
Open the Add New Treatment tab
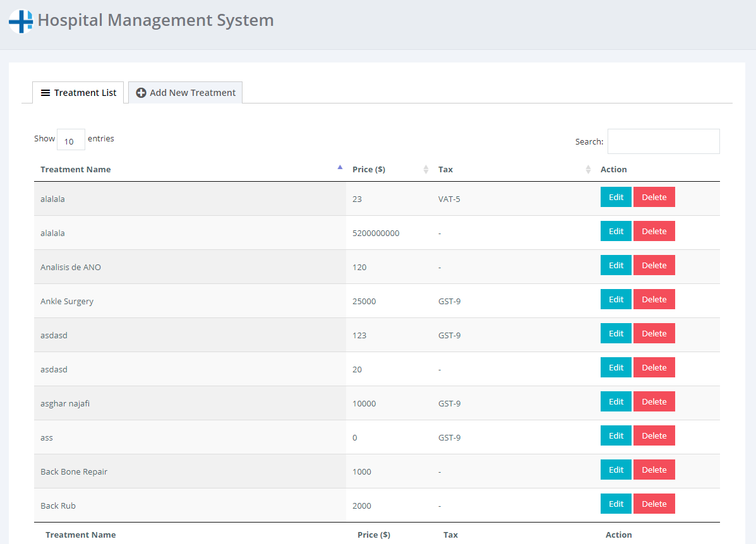click(186, 93)
